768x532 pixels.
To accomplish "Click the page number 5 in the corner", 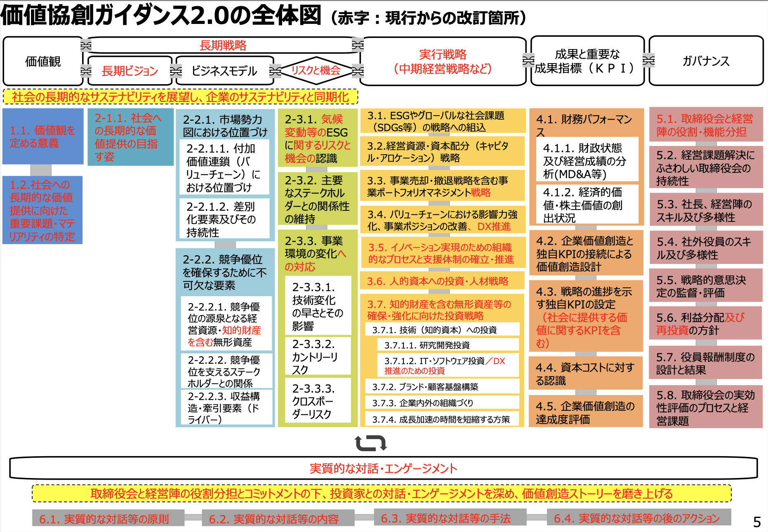I will click(x=757, y=521).
